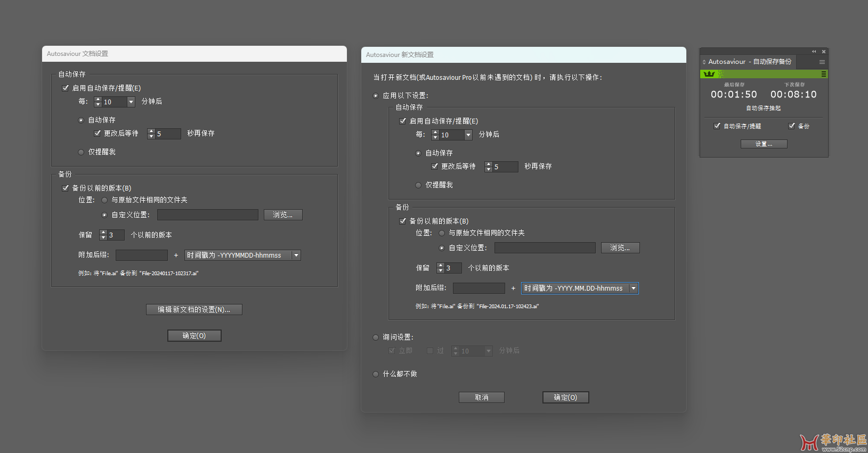Click seconds field showing 5 in 新文档设置 dialog
The width and height of the screenshot is (868, 453).
[505, 167]
